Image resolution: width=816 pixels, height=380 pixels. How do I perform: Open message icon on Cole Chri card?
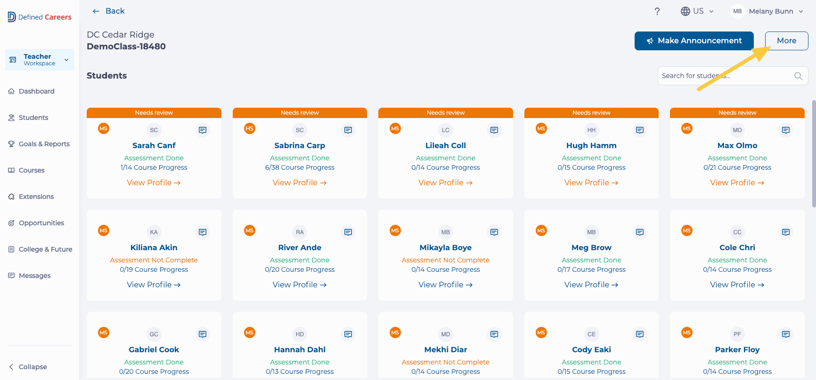point(786,232)
